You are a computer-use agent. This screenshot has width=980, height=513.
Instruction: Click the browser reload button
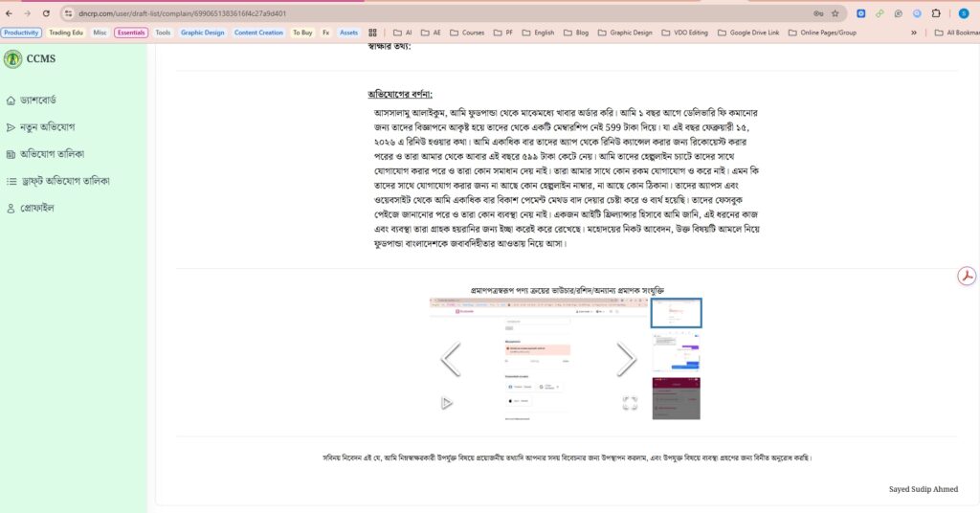pos(46,13)
